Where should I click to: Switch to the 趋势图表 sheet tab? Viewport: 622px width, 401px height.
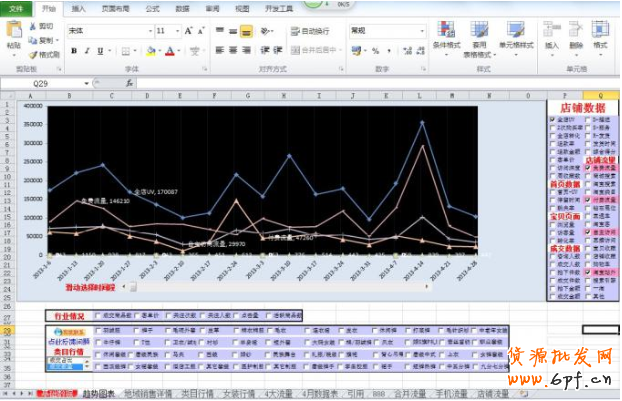[x=98, y=395]
